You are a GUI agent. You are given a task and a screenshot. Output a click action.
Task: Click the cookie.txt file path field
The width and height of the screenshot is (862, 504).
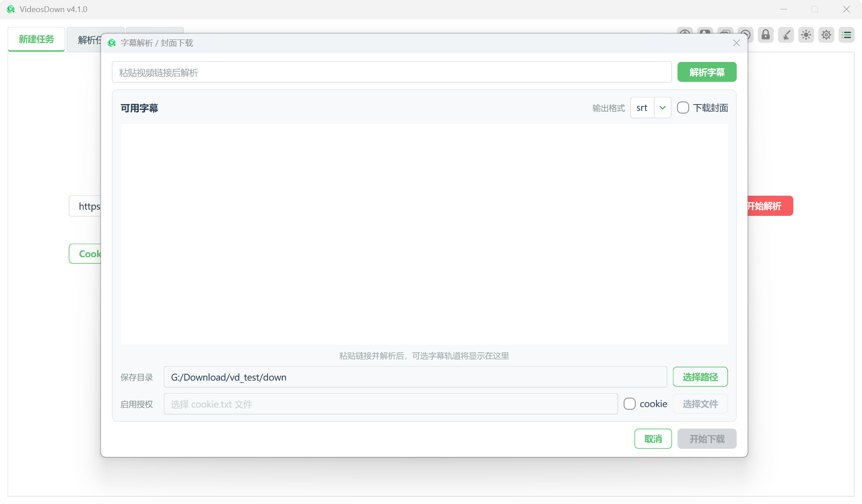[x=391, y=404]
